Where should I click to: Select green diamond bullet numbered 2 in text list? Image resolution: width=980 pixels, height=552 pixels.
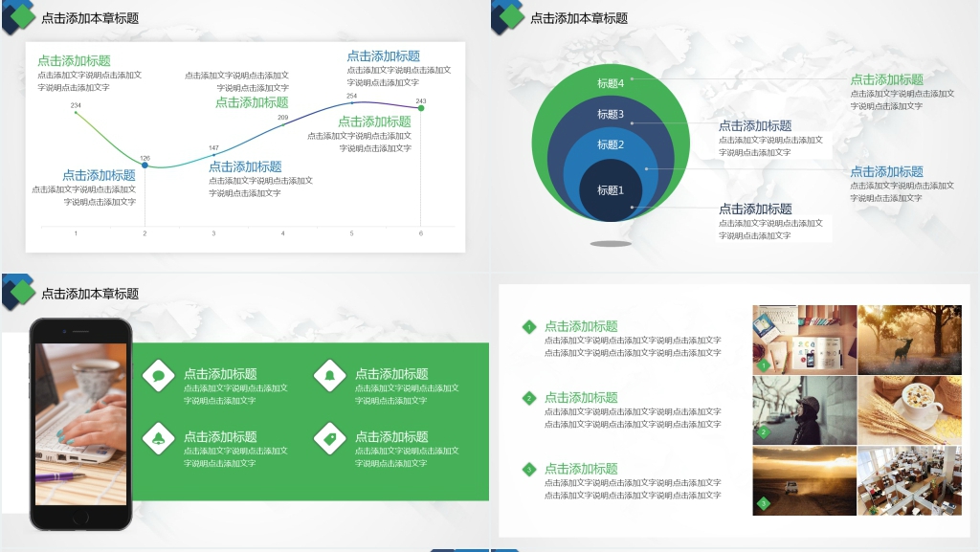point(529,398)
